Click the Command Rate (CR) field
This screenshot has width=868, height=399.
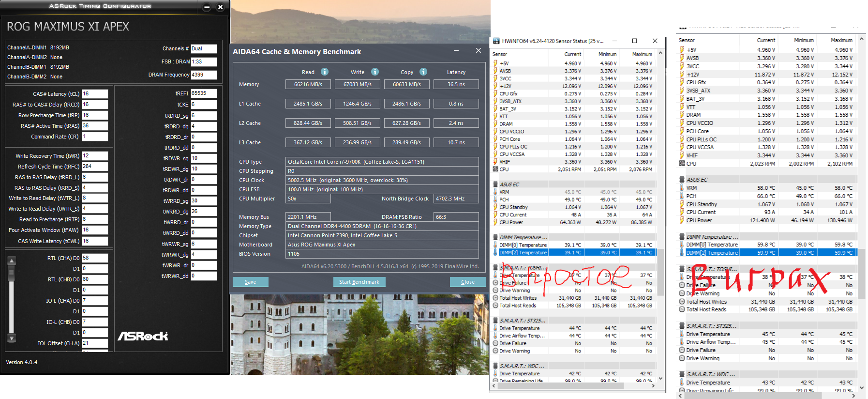[95, 137]
